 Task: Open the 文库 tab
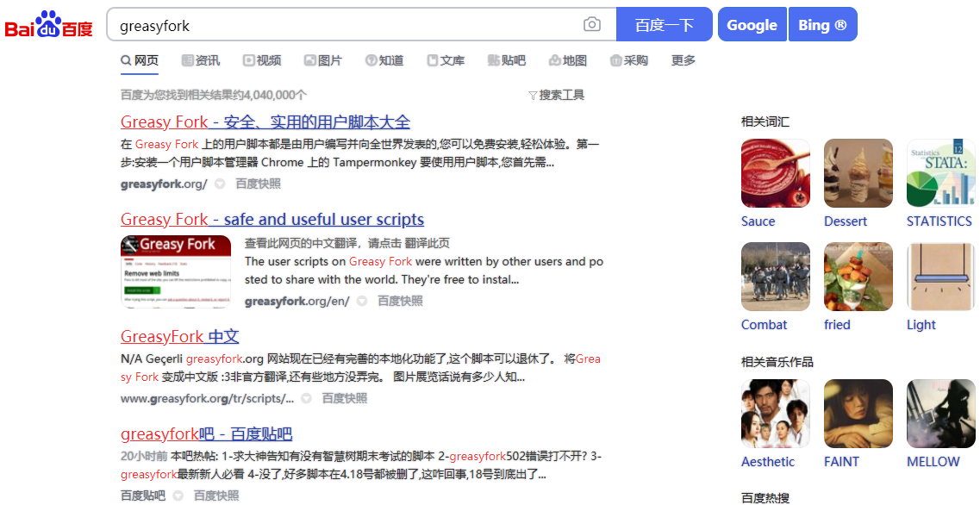pyautogui.click(x=446, y=60)
